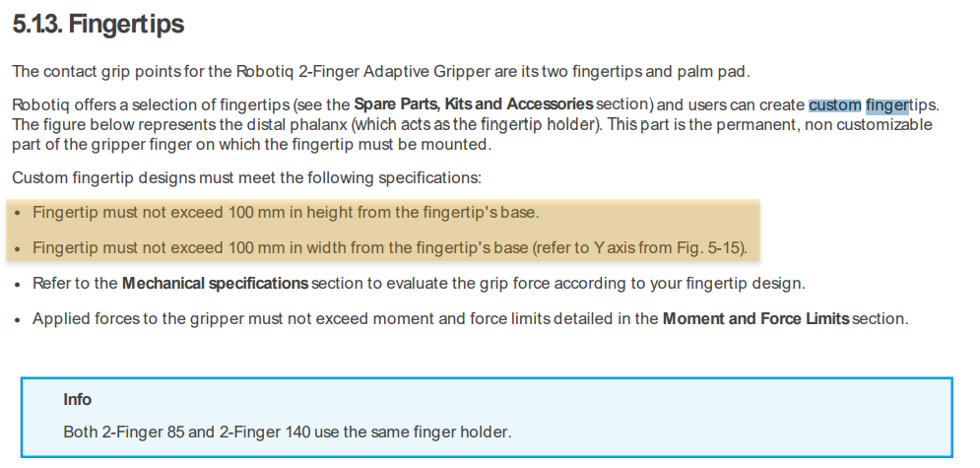Click the 5.1.3. Fingertips heading
Image resolution: width=980 pixels, height=468 pixels.
[98, 24]
